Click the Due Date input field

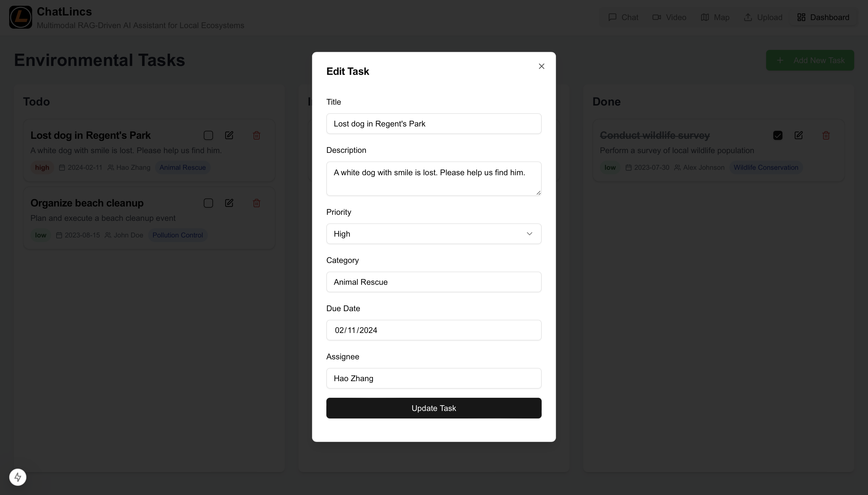(433, 330)
